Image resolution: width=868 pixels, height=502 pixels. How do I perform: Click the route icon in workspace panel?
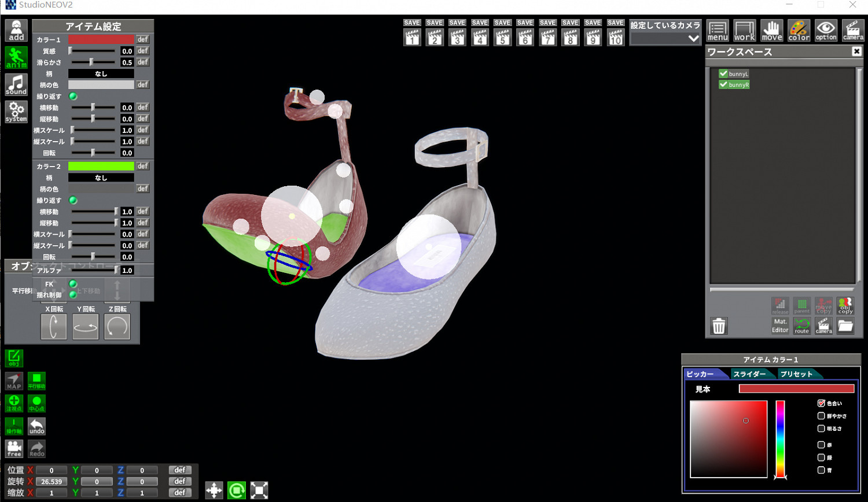(802, 326)
